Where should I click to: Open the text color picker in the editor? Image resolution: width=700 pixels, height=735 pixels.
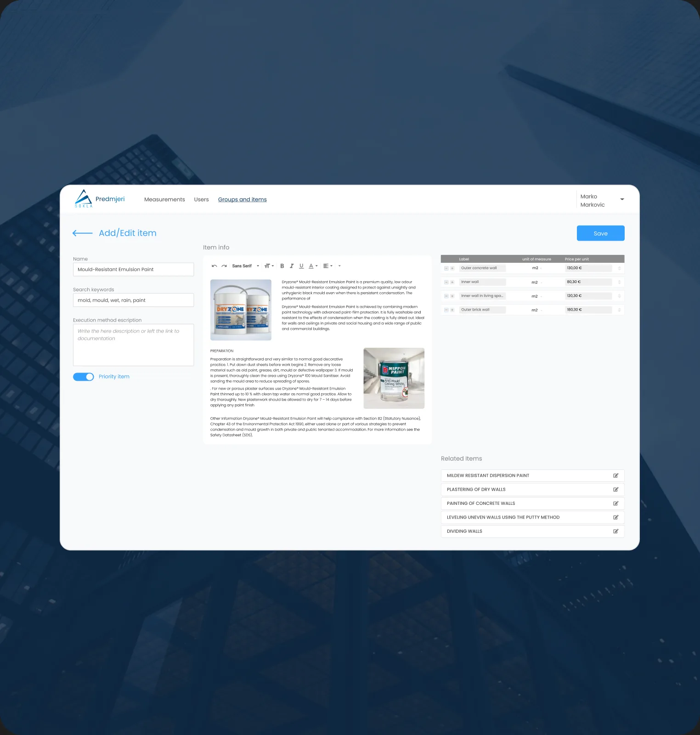click(x=313, y=266)
